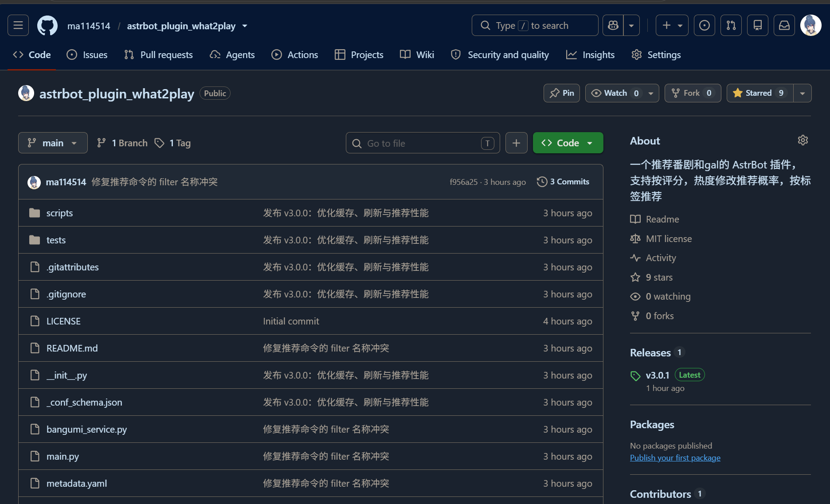Open Activity link in About sidebar
Viewport: 830px width, 504px height.
click(x=653, y=258)
